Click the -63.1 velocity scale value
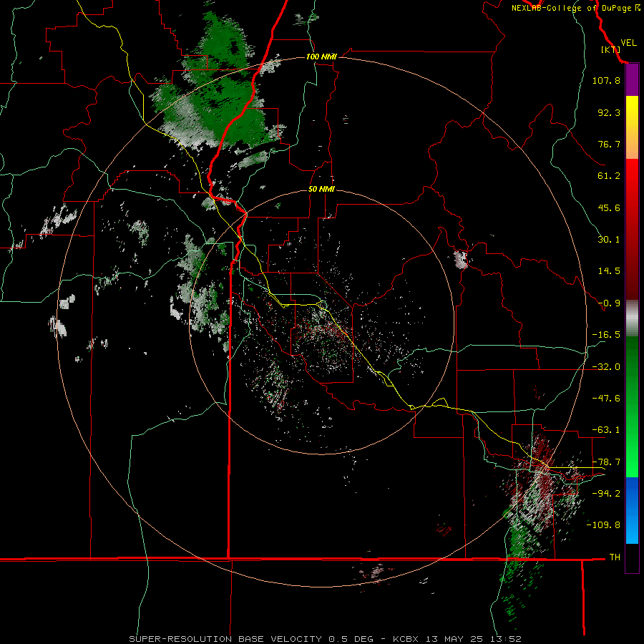The image size is (644, 644). (606, 430)
